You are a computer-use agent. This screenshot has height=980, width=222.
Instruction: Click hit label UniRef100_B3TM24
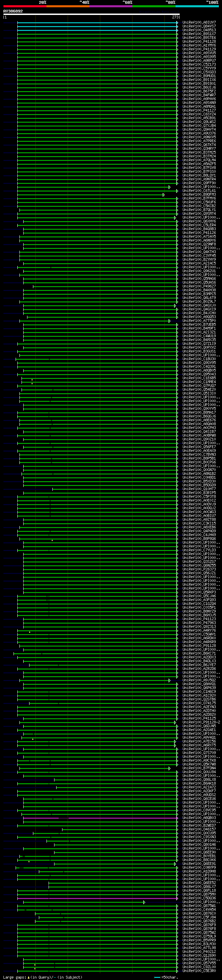pyautogui.click(x=199, y=156)
